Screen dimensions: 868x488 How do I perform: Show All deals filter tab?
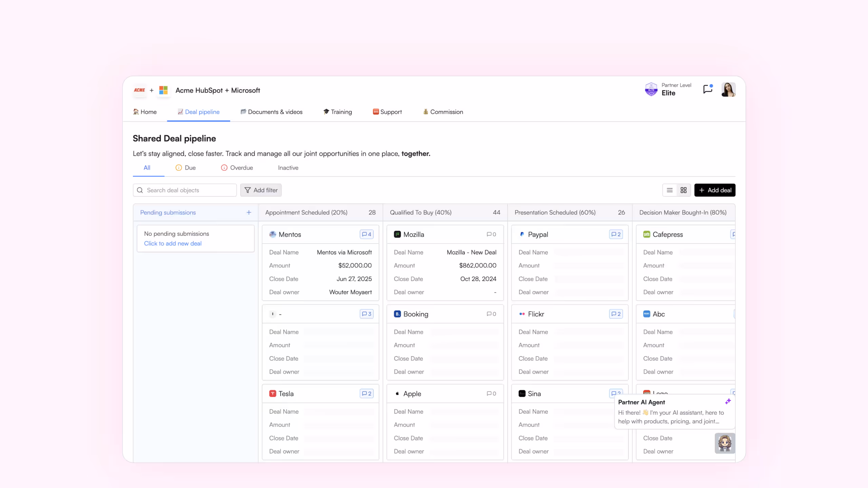(x=147, y=168)
